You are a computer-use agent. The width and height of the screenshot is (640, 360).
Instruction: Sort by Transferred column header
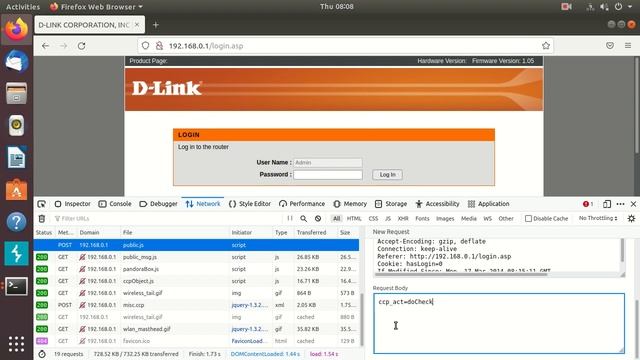tap(311, 232)
